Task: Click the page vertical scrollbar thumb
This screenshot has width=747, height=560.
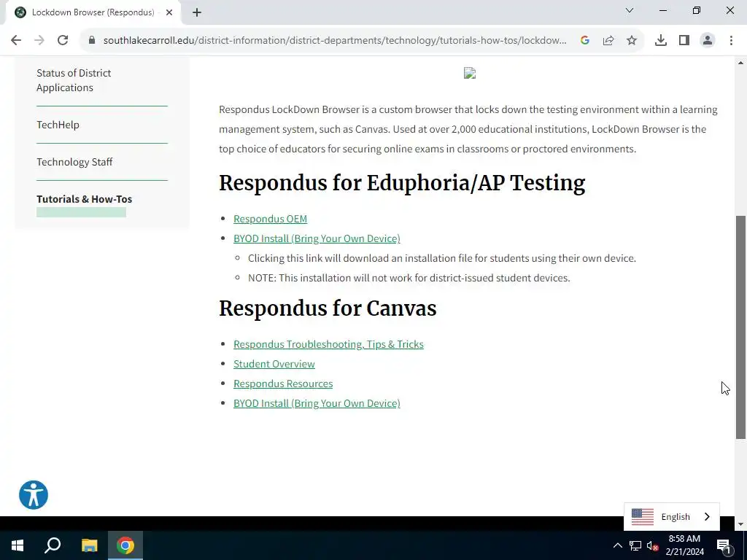Action: (x=740, y=327)
